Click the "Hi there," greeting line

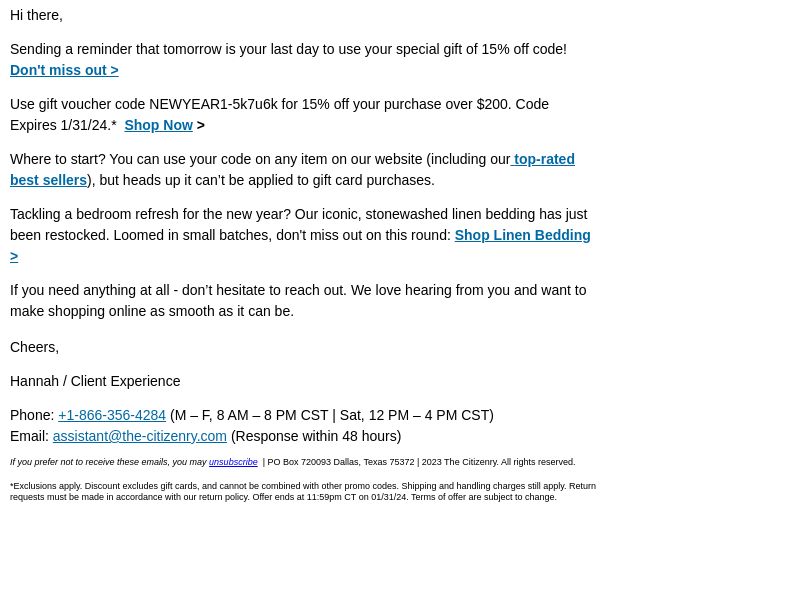click(x=36, y=15)
